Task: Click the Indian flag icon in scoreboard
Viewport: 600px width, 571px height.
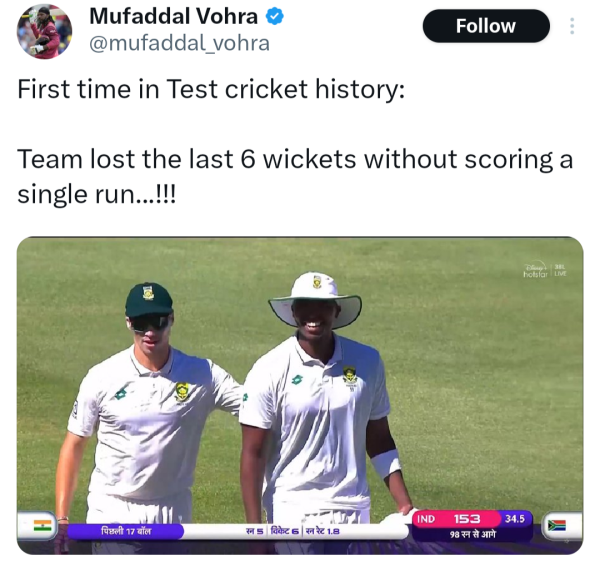Action: [42, 525]
